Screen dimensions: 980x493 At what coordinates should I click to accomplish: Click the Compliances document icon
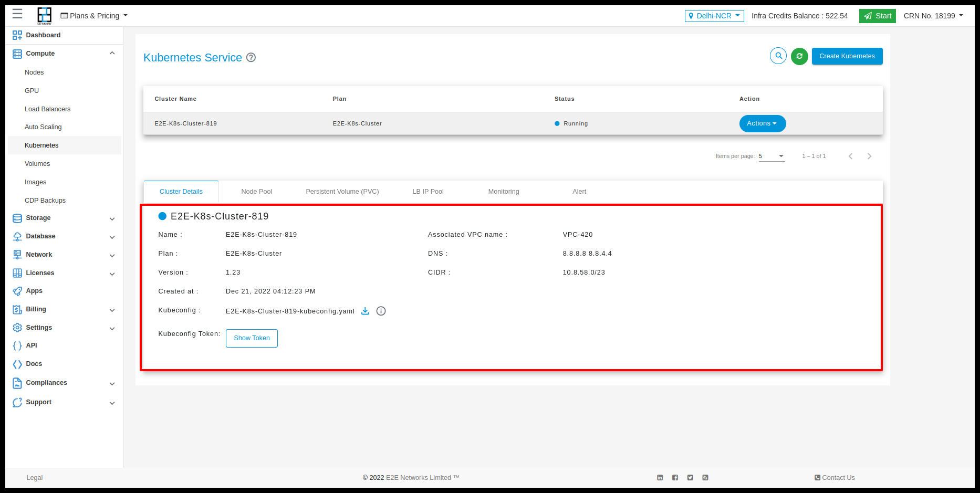[17, 383]
